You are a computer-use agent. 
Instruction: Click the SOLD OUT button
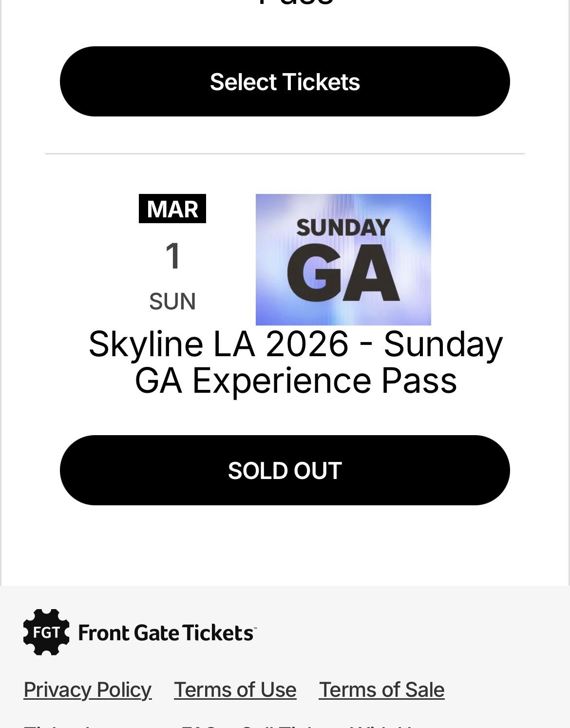(285, 470)
